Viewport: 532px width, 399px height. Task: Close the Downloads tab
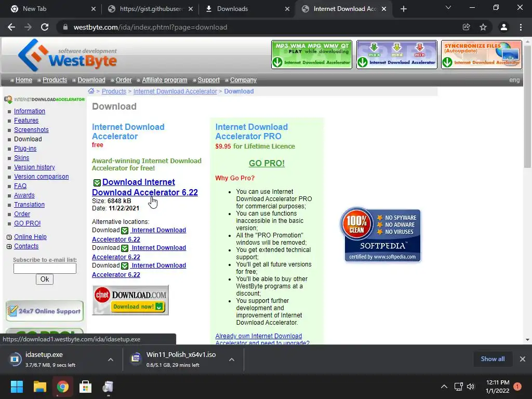pos(287,9)
